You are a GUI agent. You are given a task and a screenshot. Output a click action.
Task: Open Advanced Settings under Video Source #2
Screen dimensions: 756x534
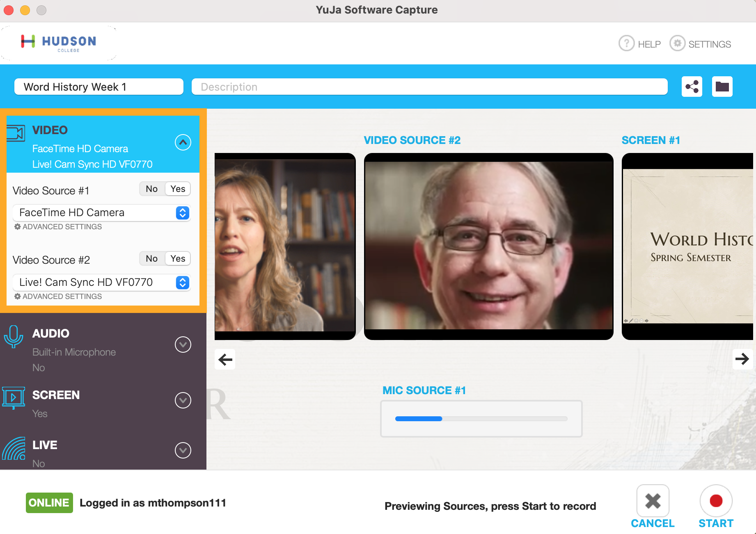[x=58, y=297]
